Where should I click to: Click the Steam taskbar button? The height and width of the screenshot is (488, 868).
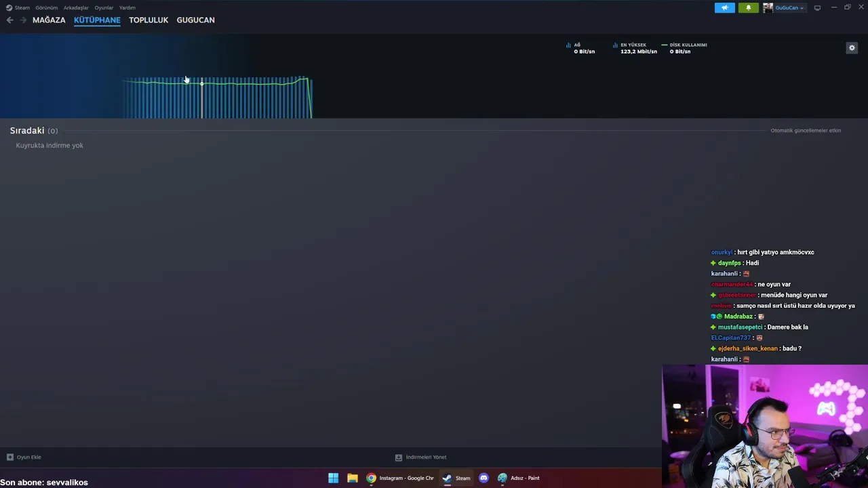[456, 478]
